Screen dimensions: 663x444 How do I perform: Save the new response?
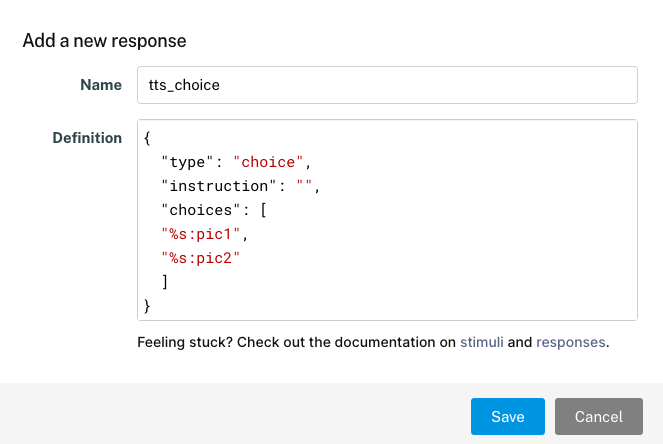507,417
